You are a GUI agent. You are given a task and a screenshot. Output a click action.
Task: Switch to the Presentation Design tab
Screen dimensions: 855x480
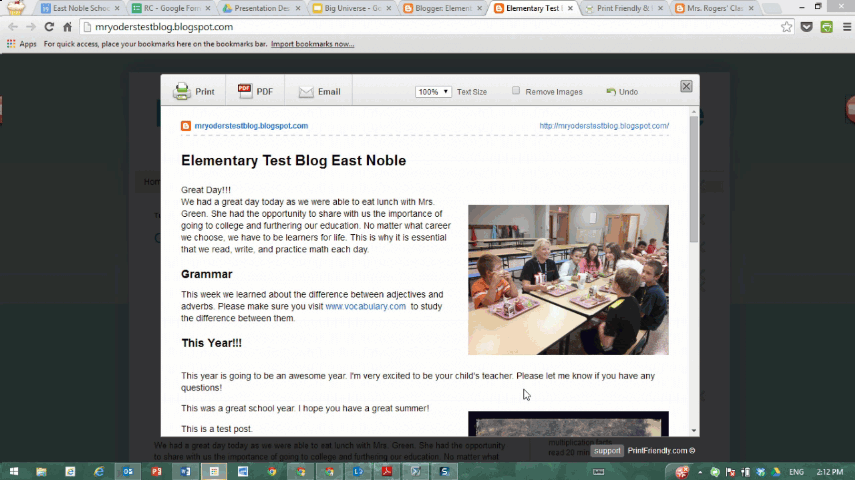tap(262, 8)
